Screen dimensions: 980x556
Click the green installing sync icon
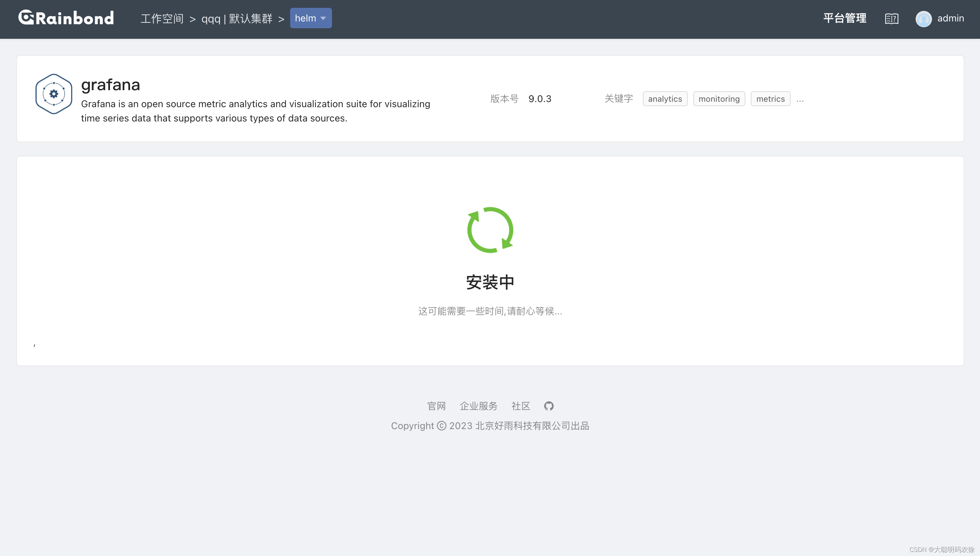pos(490,230)
